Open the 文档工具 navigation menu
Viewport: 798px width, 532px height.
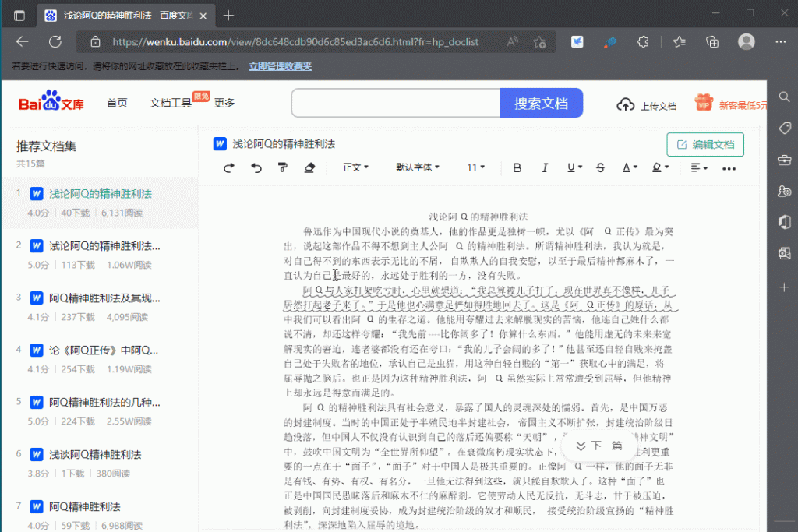point(171,103)
